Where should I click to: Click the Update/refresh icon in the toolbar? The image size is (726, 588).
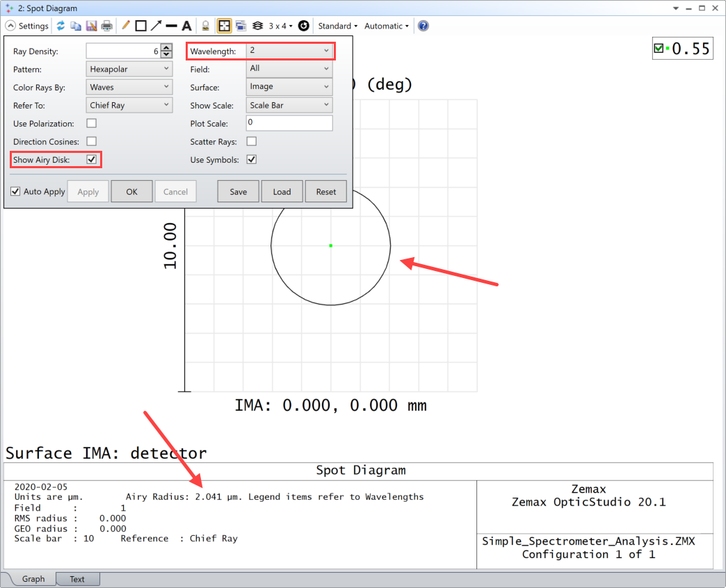click(61, 26)
